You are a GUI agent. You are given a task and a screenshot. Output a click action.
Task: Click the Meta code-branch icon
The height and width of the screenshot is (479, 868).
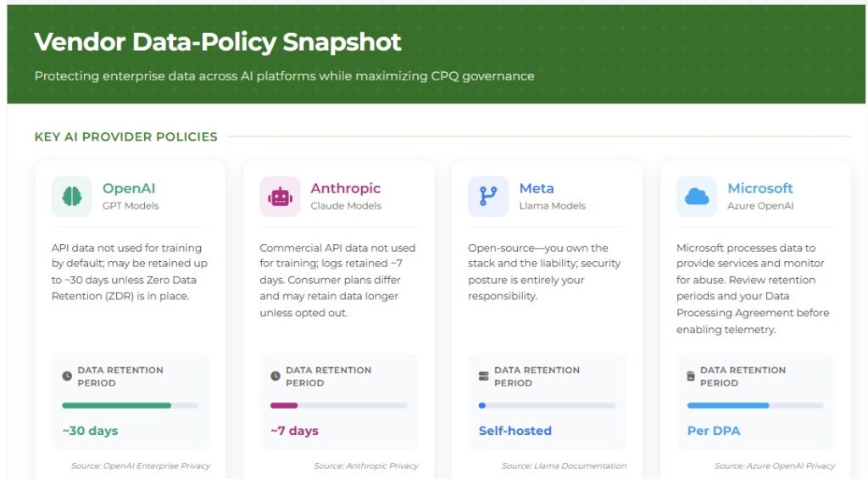pos(488,197)
